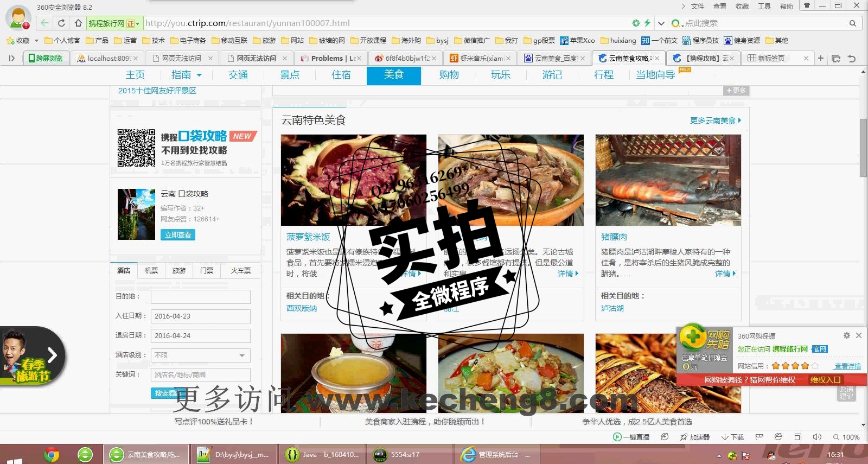Open the 购物 navigation item
The width and height of the screenshot is (868, 464).
(x=449, y=75)
